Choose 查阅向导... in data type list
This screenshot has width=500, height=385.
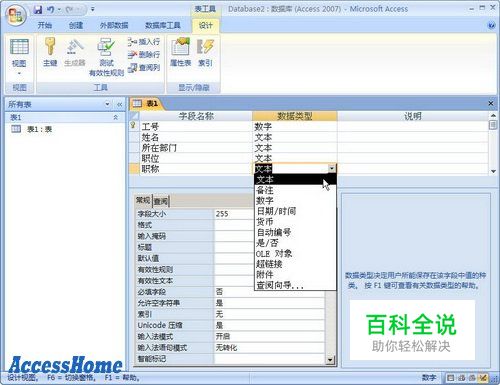(295, 285)
